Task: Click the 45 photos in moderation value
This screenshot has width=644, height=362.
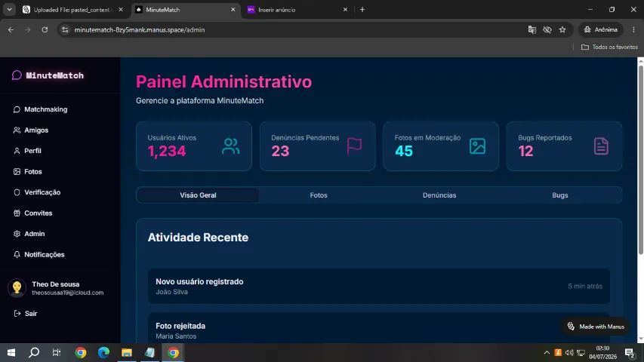Action: [x=404, y=151]
